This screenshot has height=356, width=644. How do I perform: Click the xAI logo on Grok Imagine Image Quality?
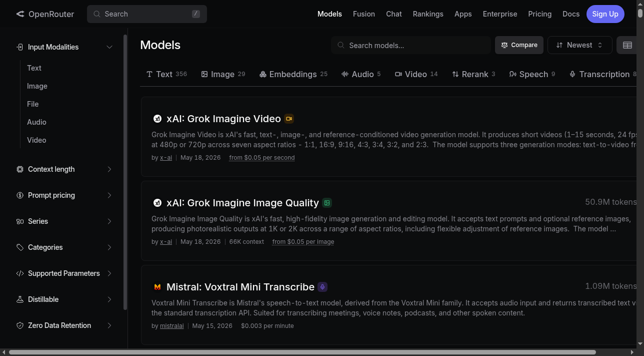[x=157, y=203]
